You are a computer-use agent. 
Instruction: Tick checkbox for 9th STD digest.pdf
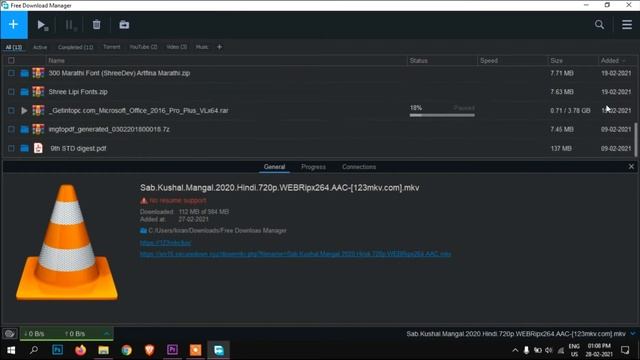tap(11, 148)
